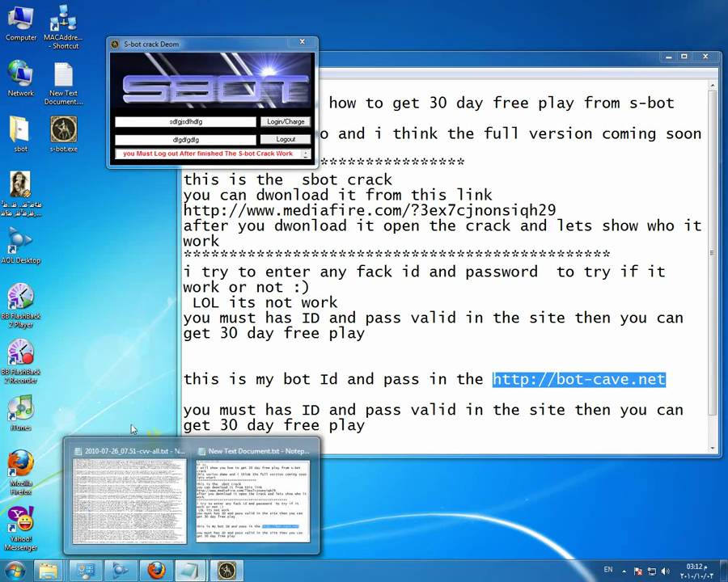Show hidden system tray icons
The width and height of the screenshot is (728, 582).
pos(624,571)
